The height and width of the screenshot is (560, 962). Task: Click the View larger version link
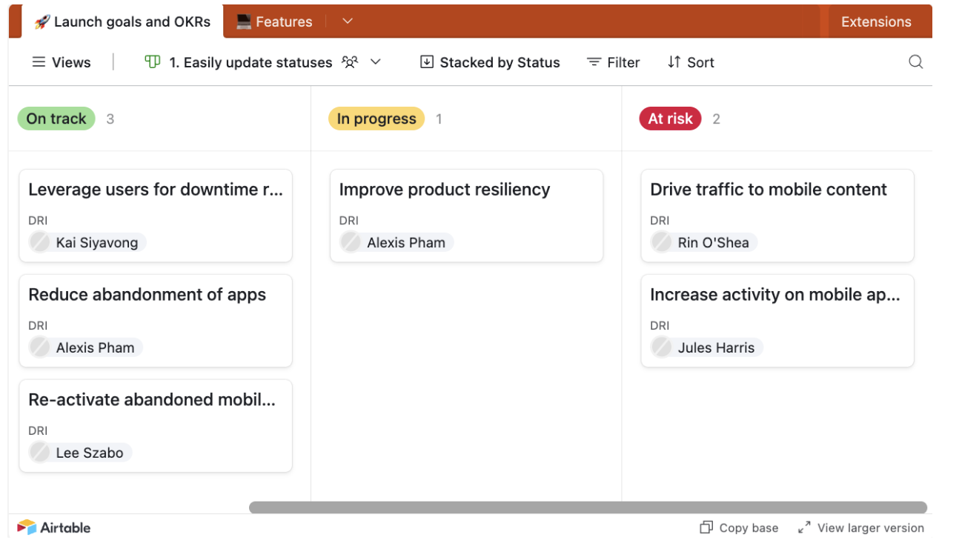coord(869,527)
